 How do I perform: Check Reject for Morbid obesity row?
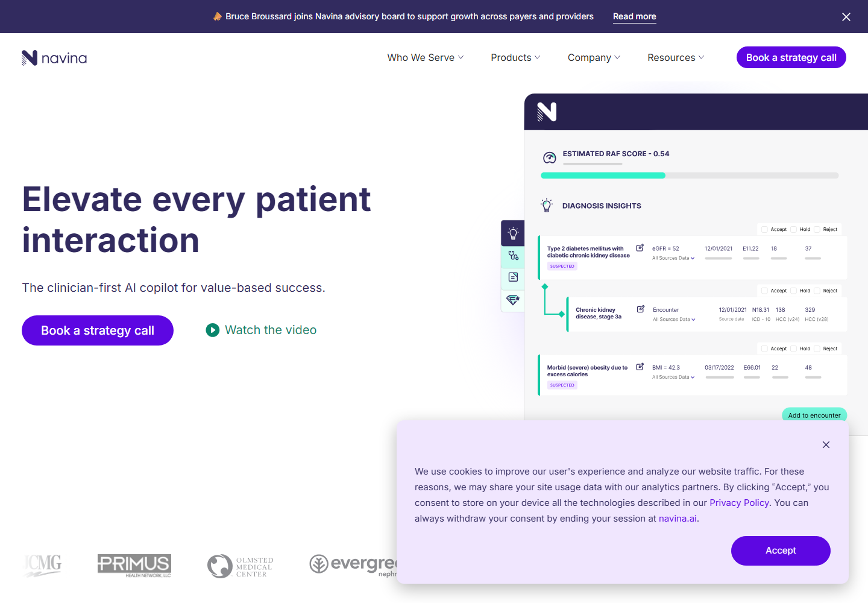tap(817, 349)
